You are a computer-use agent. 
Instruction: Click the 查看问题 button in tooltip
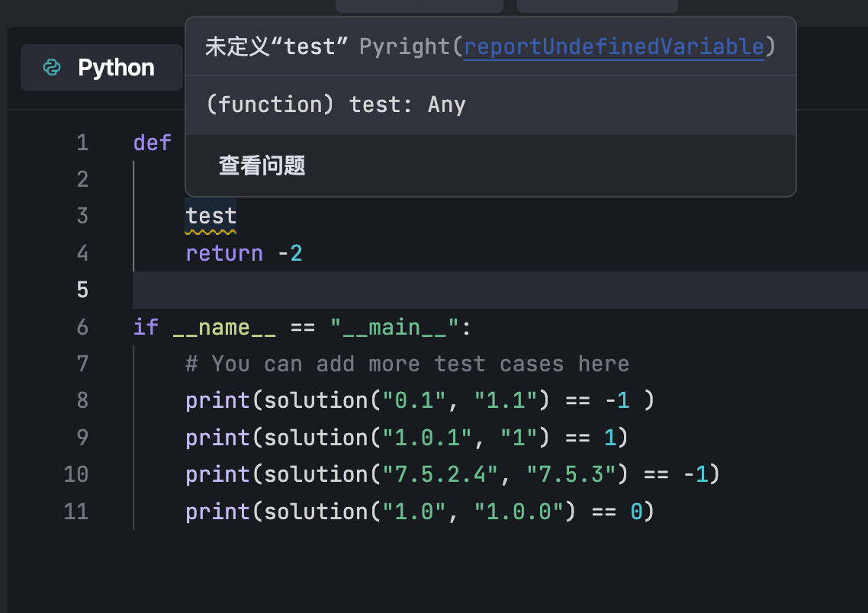(x=262, y=165)
